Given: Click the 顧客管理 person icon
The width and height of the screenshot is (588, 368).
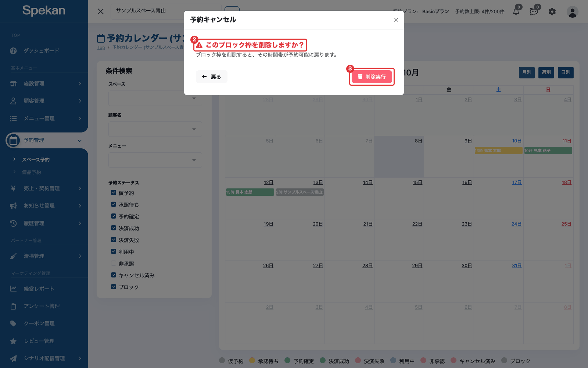Looking at the screenshot, I should coord(13,101).
